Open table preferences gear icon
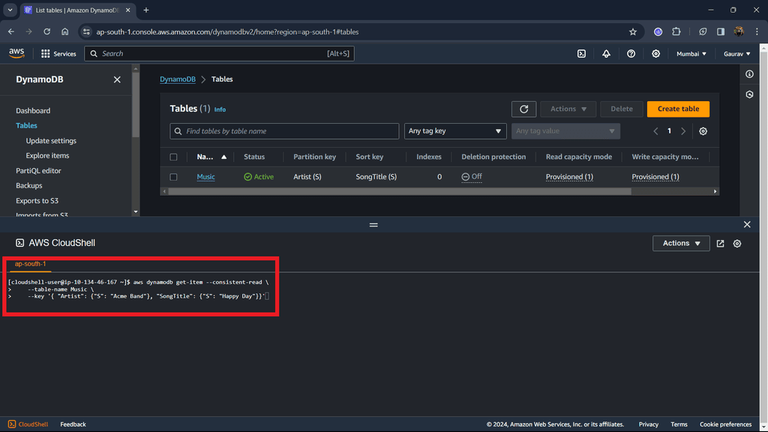Screen dimensions: 768x432 point(703,131)
